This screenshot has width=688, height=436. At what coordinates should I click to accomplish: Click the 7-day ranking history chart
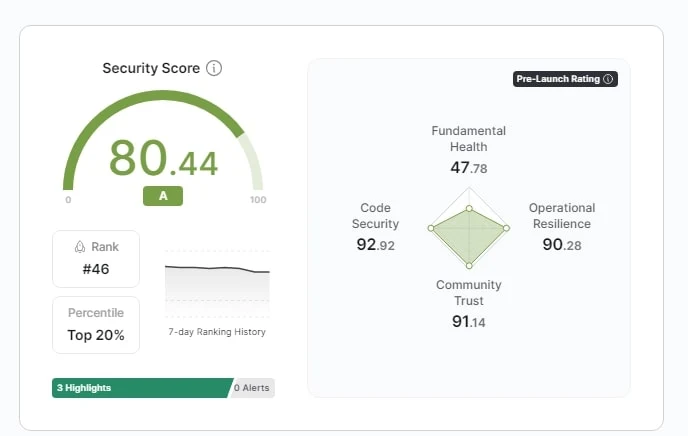coord(217,284)
